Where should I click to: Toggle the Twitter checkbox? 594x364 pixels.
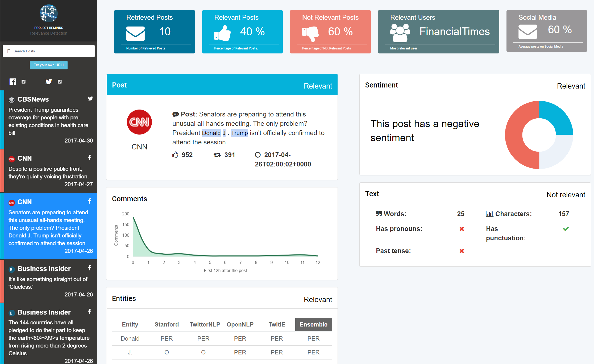(60, 82)
